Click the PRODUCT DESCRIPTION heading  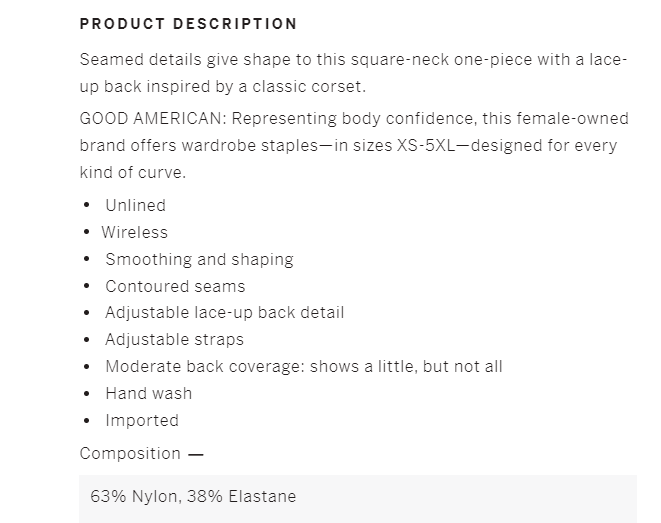pyautogui.click(x=188, y=24)
